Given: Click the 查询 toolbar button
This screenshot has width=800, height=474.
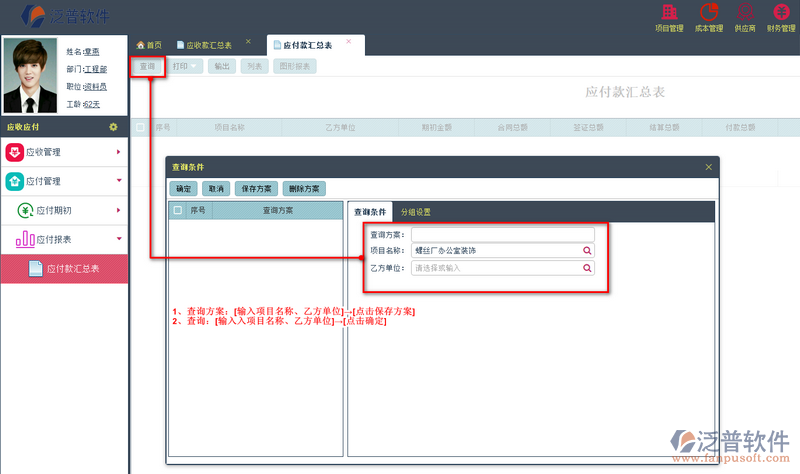Looking at the screenshot, I should 147,66.
